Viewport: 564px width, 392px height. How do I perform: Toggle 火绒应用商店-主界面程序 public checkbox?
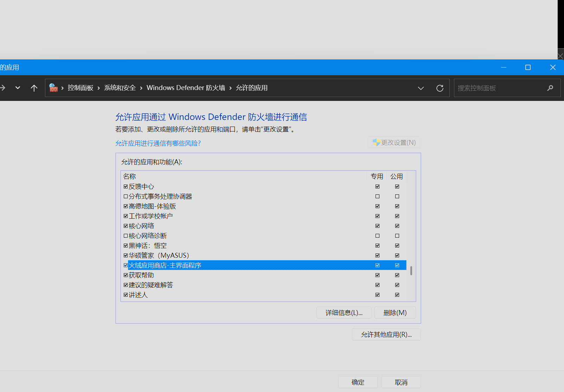click(397, 265)
